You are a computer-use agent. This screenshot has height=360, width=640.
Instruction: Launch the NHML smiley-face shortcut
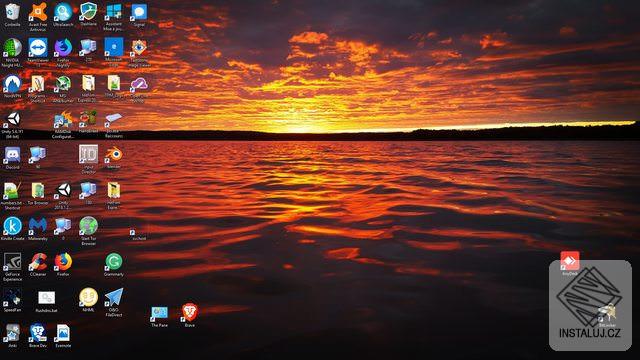[x=89, y=297]
